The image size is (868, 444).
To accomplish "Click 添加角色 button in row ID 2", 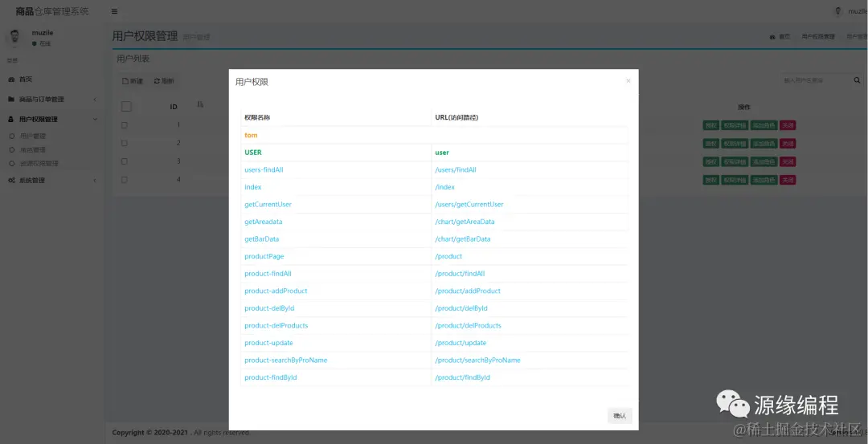I will pos(764,144).
